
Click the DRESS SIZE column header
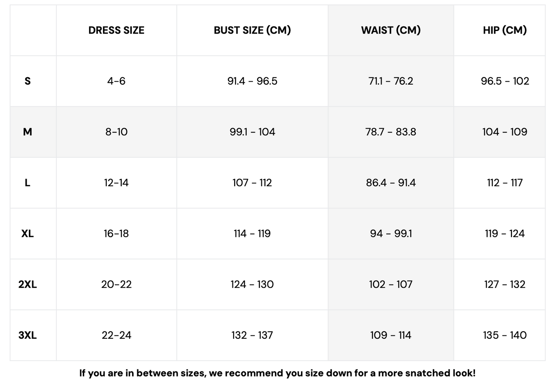[116, 30]
